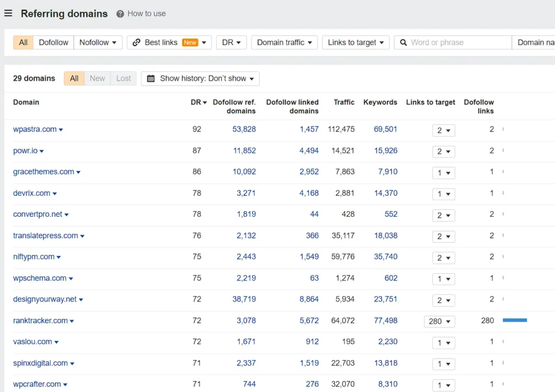The width and height of the screenshot is (555, 392).
Task: Open the Best links dropdown
Action: pos(169,42)
